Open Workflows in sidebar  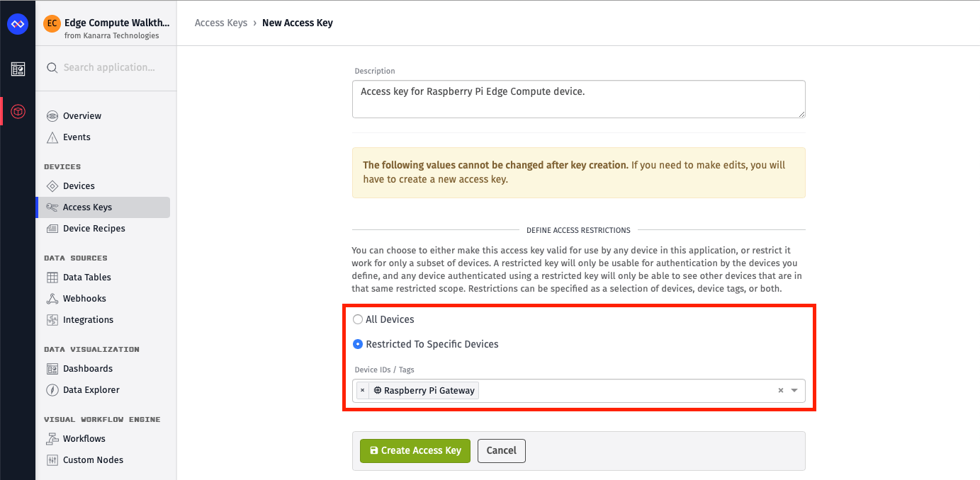84,439
